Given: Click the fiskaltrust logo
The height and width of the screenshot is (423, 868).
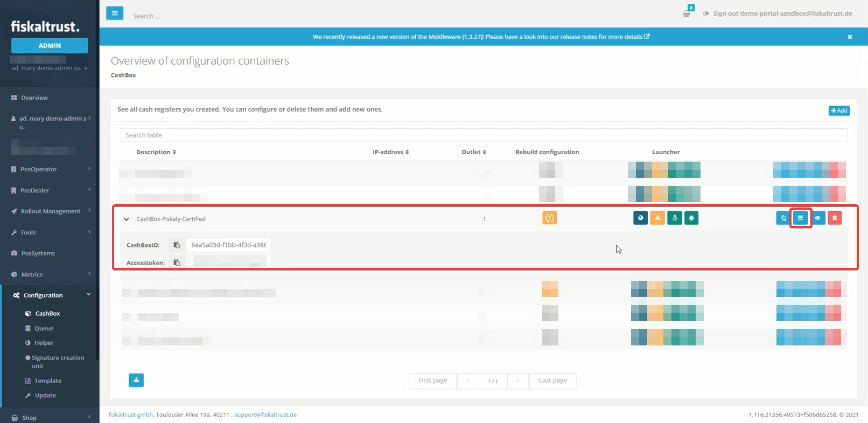Looking at the screenshot, I should (45, 26).
